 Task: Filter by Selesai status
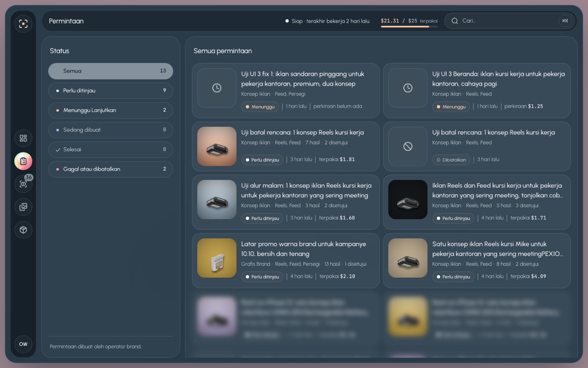tap(110, 149)
